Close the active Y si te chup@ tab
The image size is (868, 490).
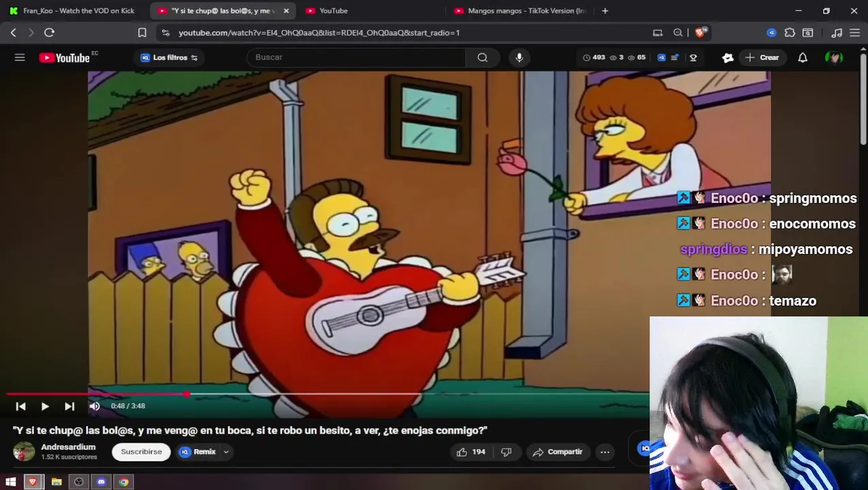pos(286,11)
